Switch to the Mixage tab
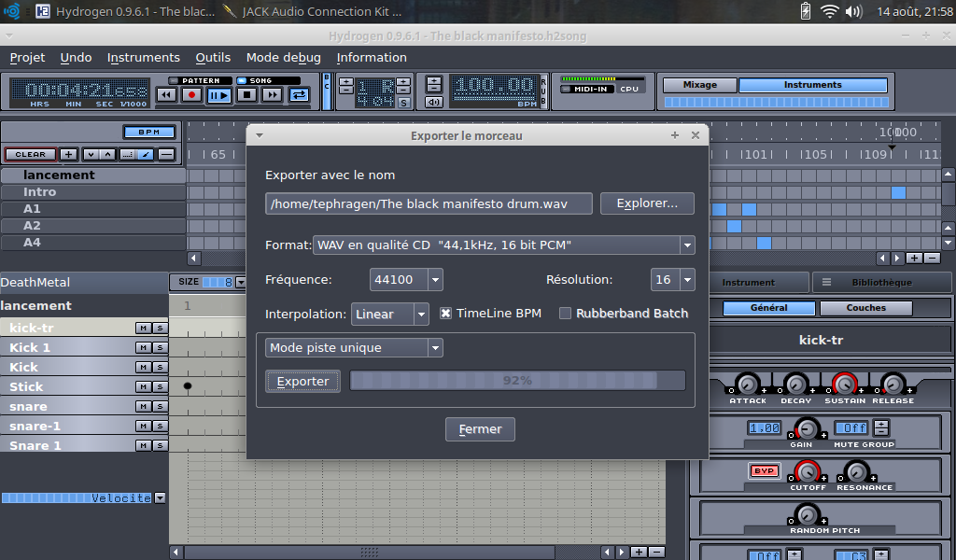 click(x=700, y=85)
